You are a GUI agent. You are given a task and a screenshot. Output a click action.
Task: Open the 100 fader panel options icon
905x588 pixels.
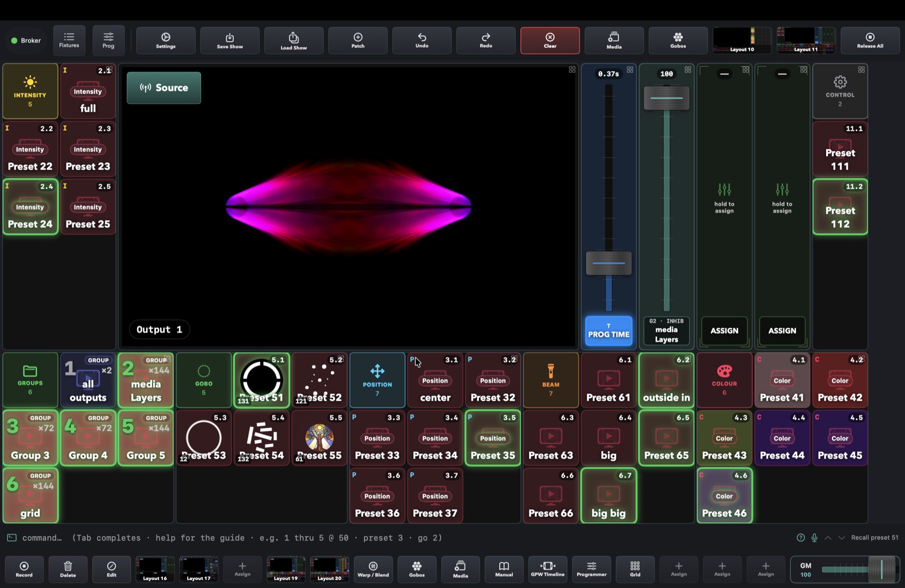point(687,70)
